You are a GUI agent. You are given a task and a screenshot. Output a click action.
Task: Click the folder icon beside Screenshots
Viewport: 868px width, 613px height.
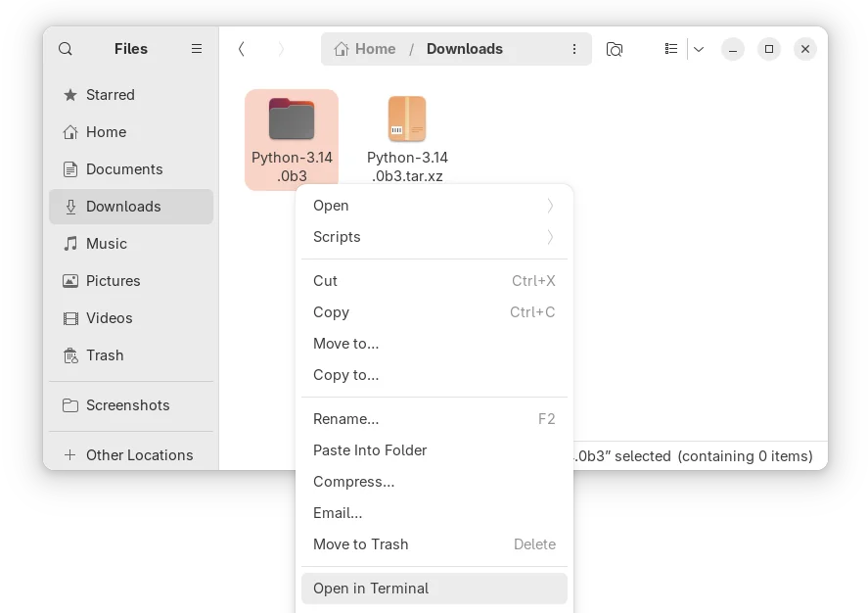pos(70,405)
